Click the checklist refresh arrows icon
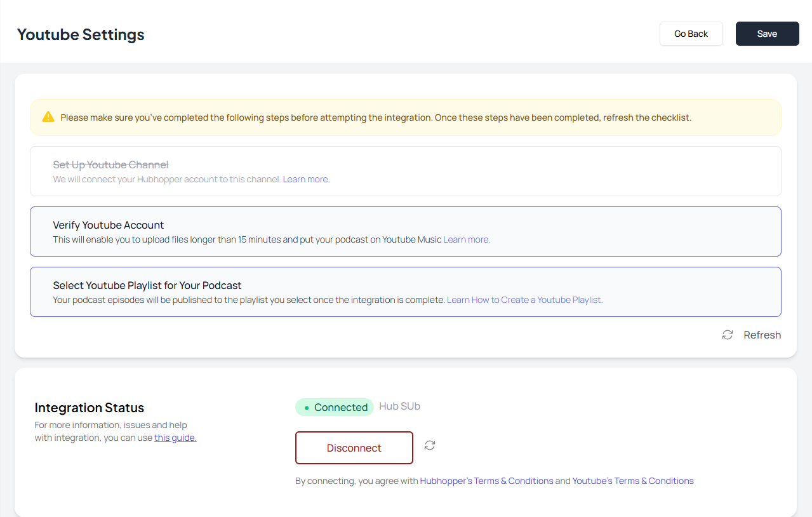This screenshot has height=517, width=812. (728, 335)
